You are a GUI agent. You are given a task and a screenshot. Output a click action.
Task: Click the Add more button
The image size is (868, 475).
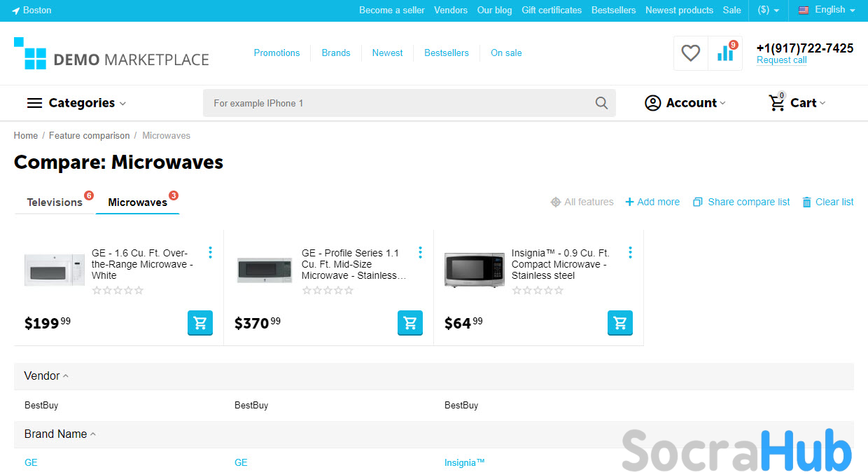[652, 202]
